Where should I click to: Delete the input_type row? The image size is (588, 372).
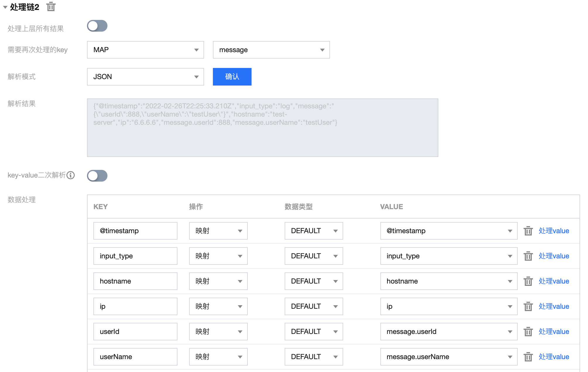pyautogui.click(x=528, y=256)
